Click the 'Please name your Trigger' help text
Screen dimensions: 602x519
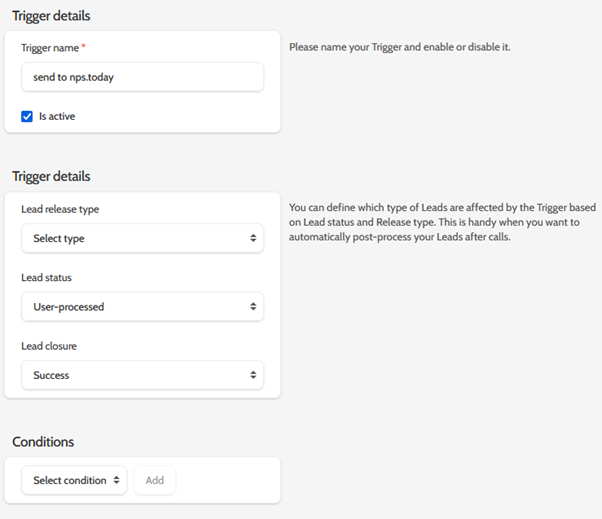[x=400, y=47]
